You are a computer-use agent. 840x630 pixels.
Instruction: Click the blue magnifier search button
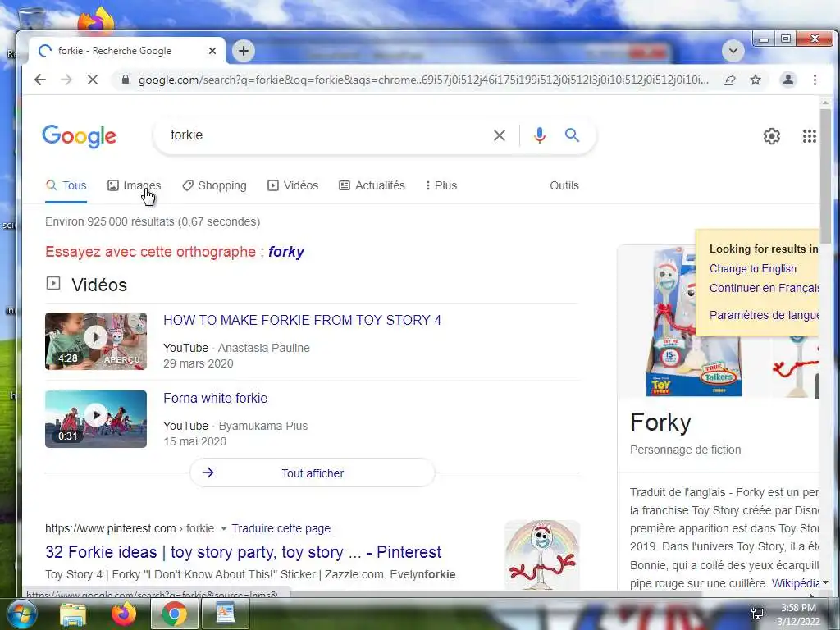pyautogui.click(x=572, y=135)
